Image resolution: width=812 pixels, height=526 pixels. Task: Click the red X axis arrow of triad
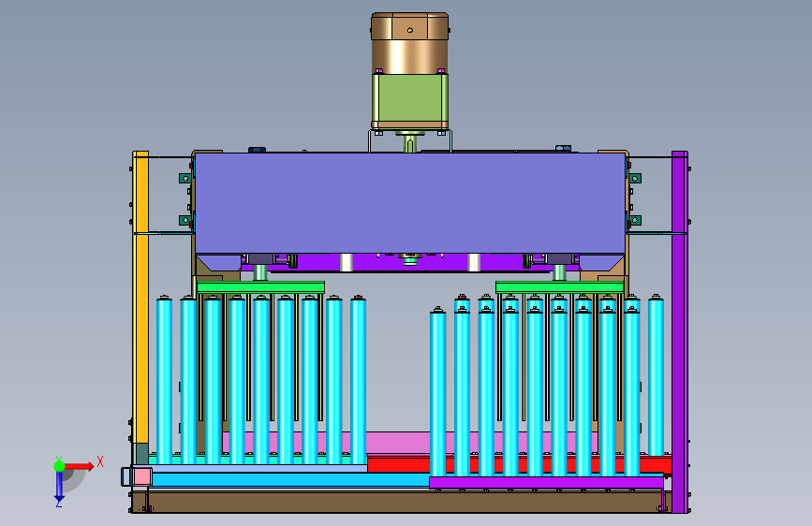click(x=79, y=466)
